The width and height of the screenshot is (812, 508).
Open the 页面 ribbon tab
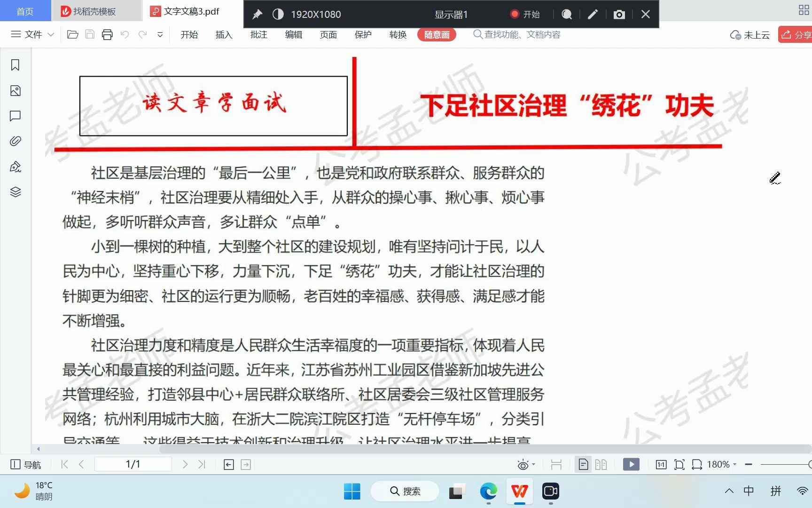(328, 34)
